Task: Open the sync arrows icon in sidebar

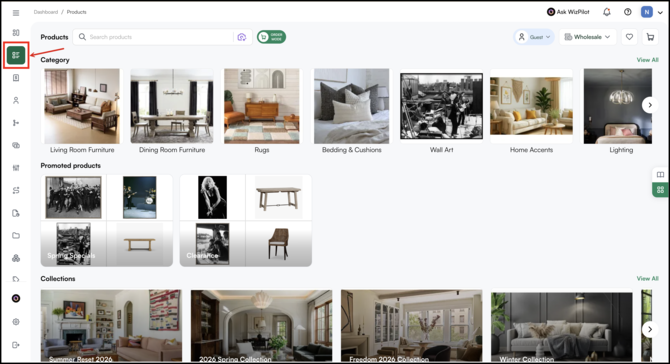Action: pos(16,191)
